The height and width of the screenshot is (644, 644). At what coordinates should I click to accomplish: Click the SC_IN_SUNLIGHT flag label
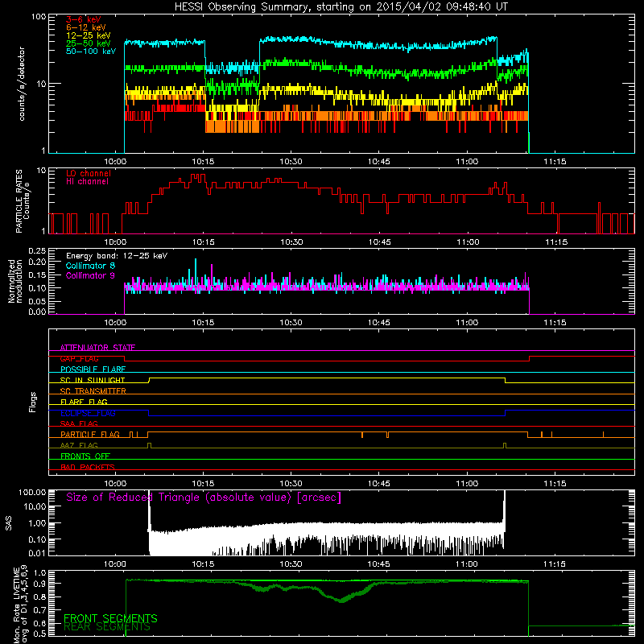(93, 380)
